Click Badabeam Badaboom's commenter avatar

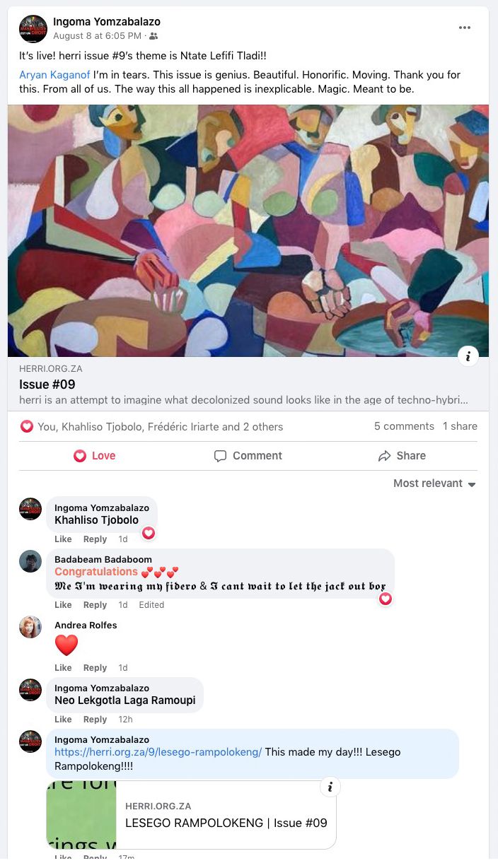(x=30, y=561)
